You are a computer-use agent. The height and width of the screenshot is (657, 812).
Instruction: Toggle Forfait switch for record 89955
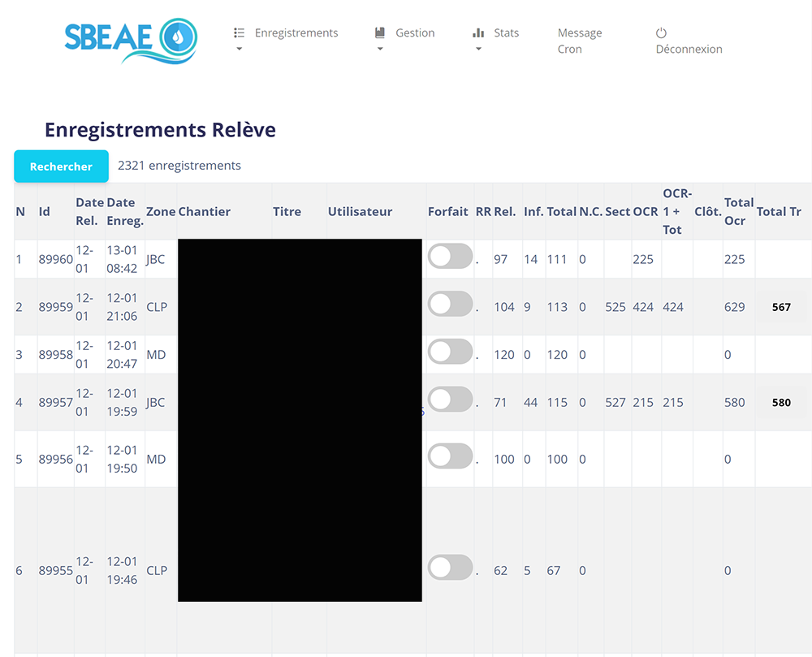[450, 568]
